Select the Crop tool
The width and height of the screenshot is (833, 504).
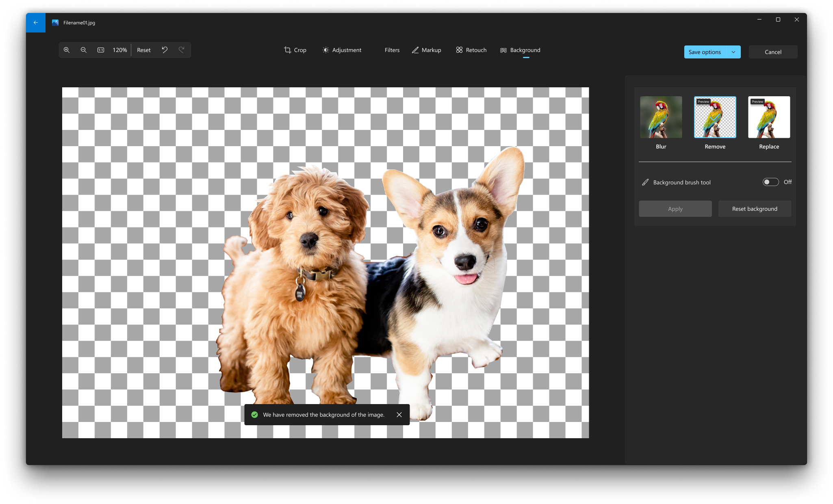coord(295,49)
